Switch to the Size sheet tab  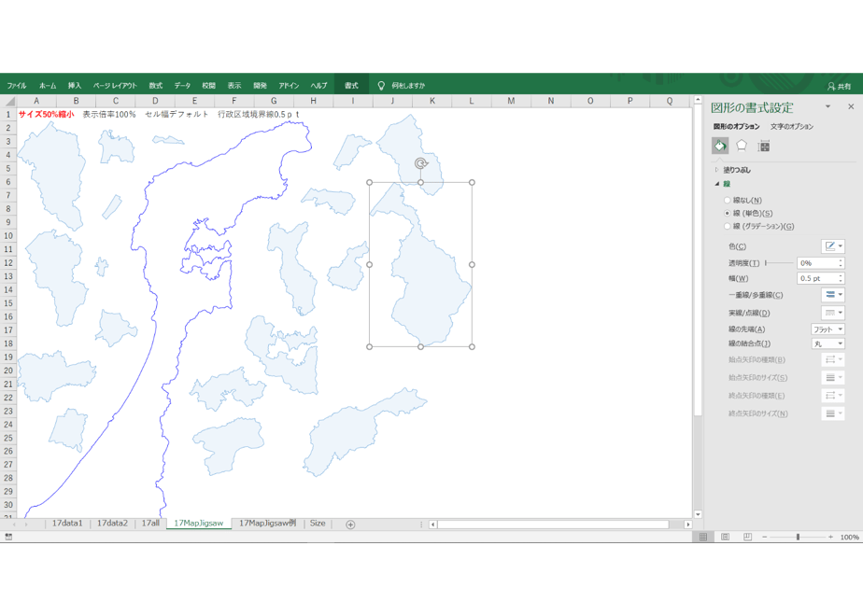tap(318, 523)
